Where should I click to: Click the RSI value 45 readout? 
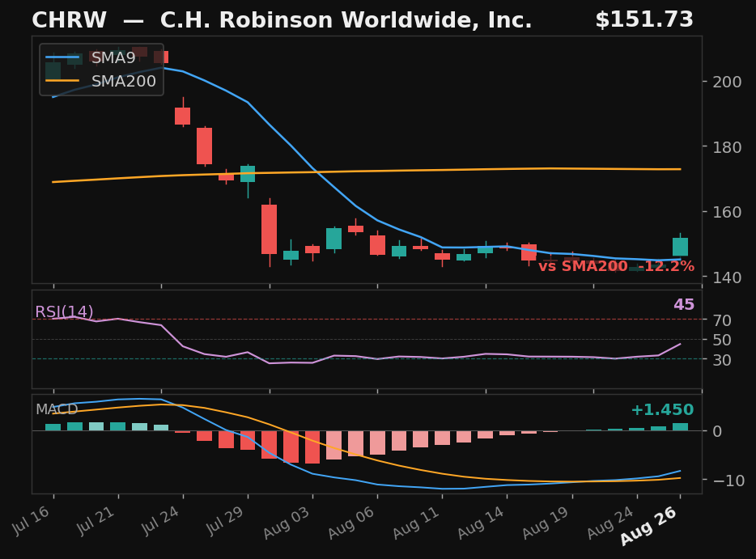pos(684,304)
